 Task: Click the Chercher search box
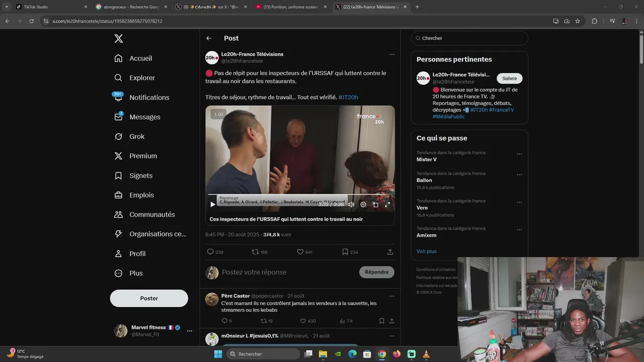pos(469,38)
